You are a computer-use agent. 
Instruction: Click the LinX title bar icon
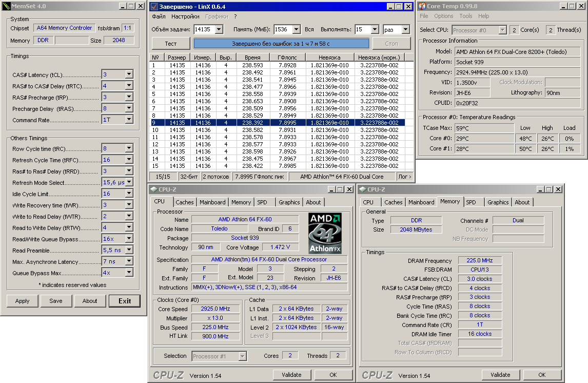tap(154, 6)
